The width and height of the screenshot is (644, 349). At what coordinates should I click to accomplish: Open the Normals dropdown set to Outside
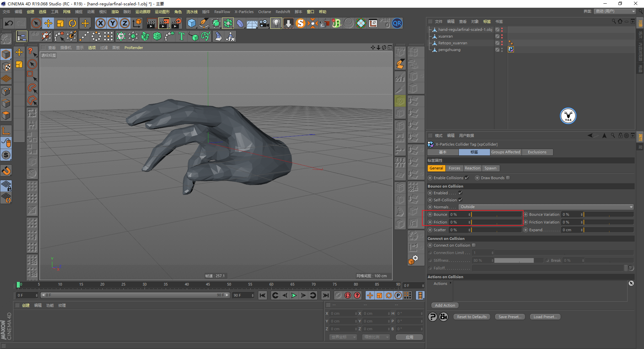point(546,207)
